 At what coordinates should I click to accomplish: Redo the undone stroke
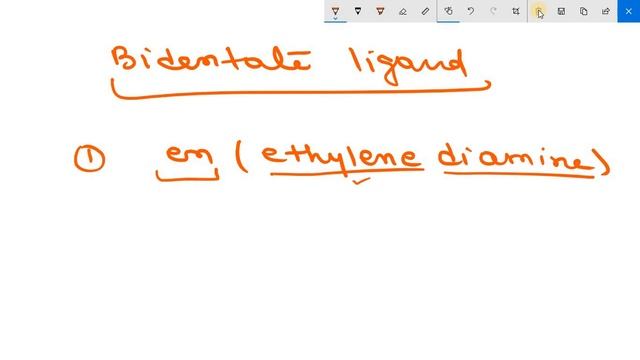pos(493,11)
